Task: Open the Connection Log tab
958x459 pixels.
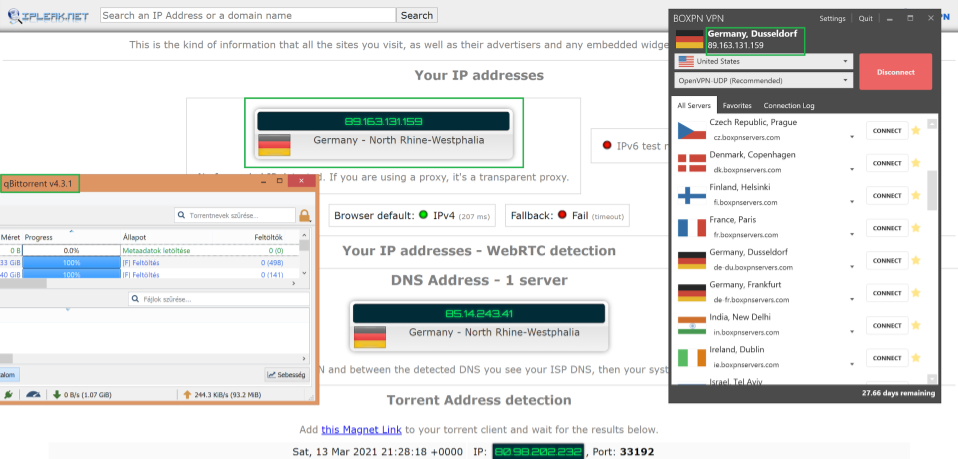Action: click(x=789, y=105)
